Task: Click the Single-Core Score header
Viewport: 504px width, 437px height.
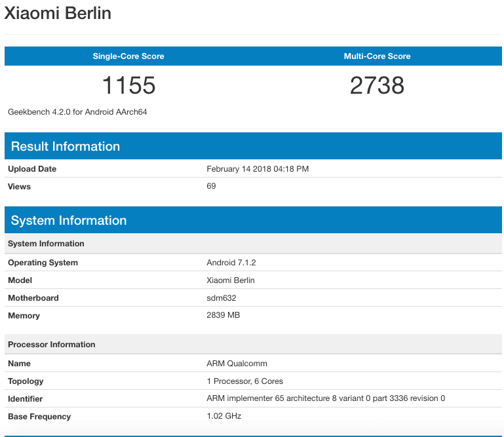Action: (x=128, y=56)
